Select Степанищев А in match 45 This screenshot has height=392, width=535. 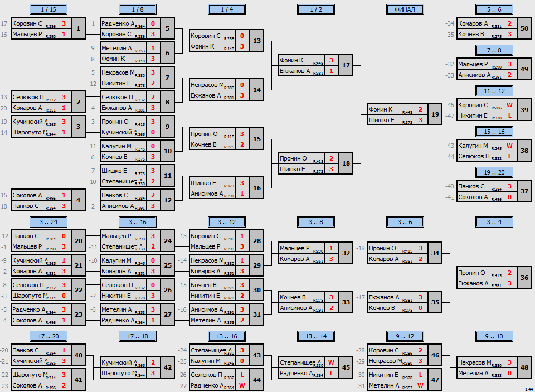[x=301, y=362]
